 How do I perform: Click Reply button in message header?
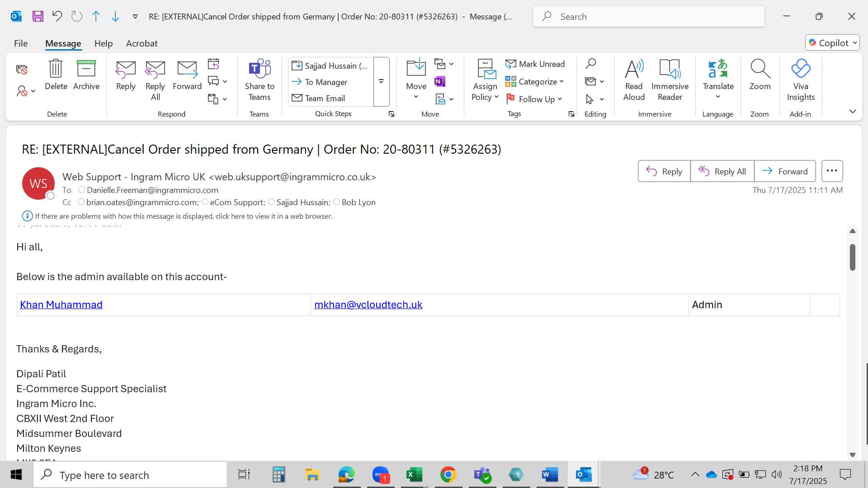[x=664, y=171]
